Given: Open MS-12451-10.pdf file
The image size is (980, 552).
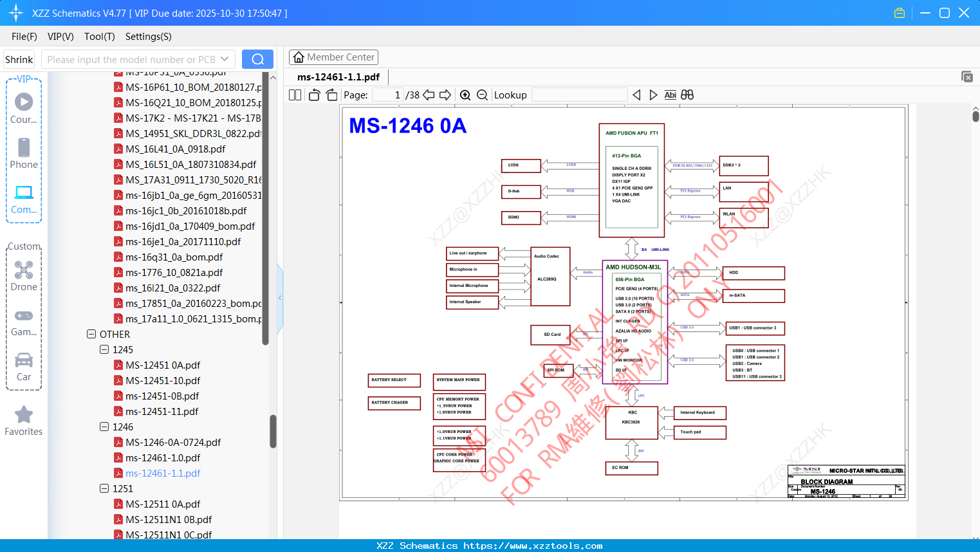Looking at the screenshot, I should tap(163, 380).
